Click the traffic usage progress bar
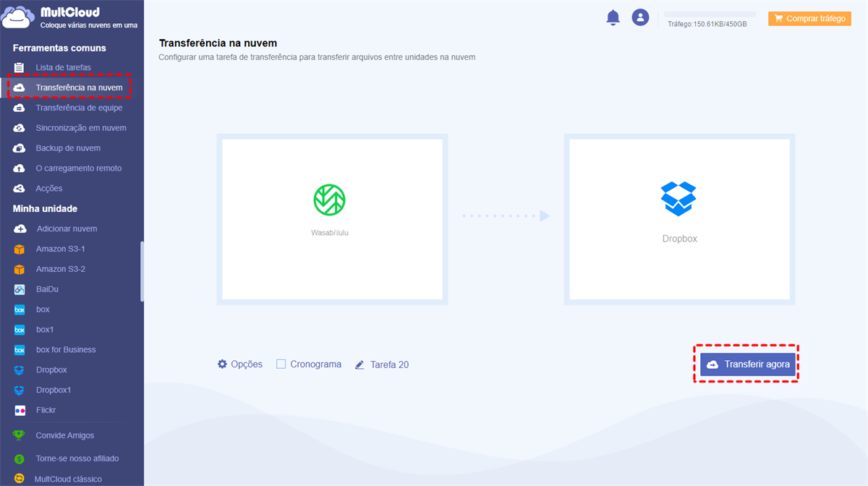The image size is (868, 486). [x=710, y=14]
